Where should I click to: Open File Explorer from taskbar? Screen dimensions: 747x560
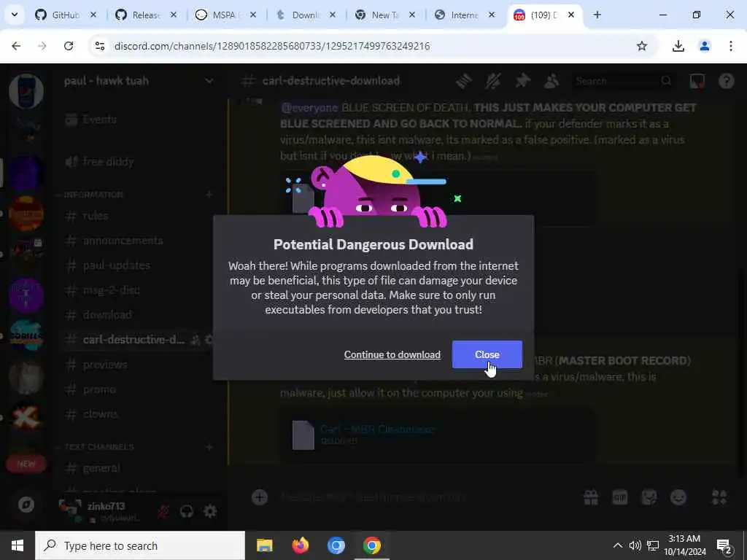(x=264, y=545)
